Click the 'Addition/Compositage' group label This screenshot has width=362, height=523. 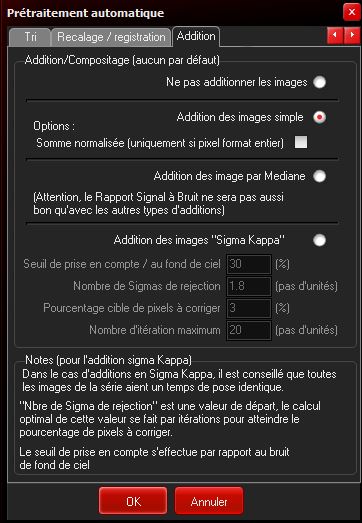tap(122, 60)
